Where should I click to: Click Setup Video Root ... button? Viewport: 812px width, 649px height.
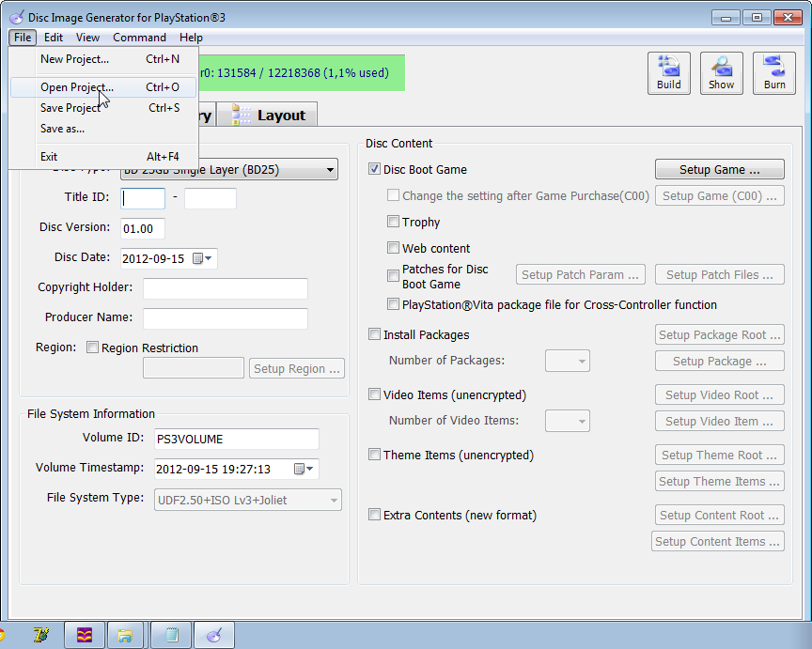(719, 394)
